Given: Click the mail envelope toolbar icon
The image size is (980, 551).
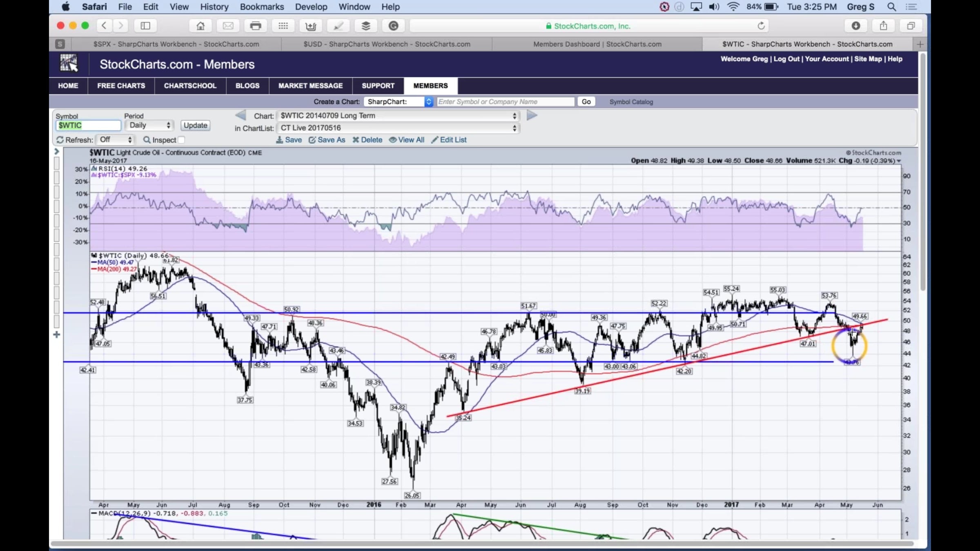Looking at the screenshot, I should click(x=228, y=26).
